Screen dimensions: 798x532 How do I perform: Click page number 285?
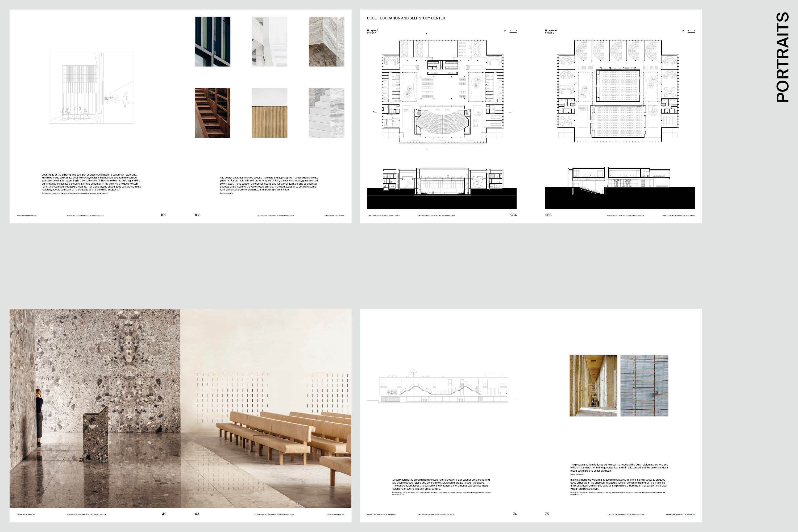[548, 215]
